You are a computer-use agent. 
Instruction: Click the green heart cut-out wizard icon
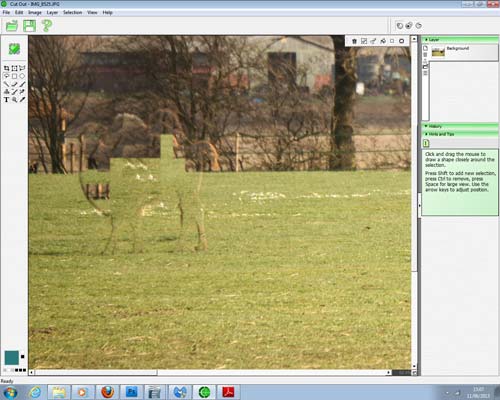tap(14, 49)
